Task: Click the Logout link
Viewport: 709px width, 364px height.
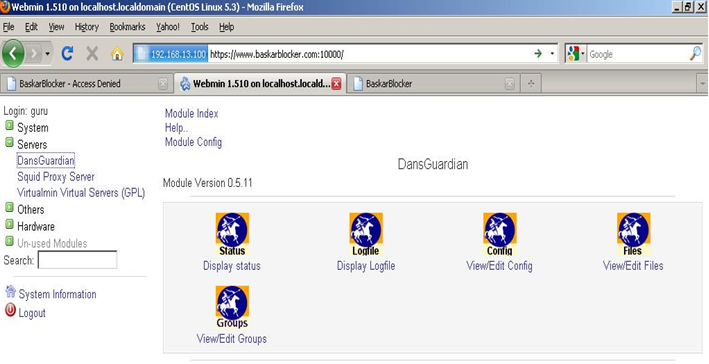Action: tap(32, 313)
